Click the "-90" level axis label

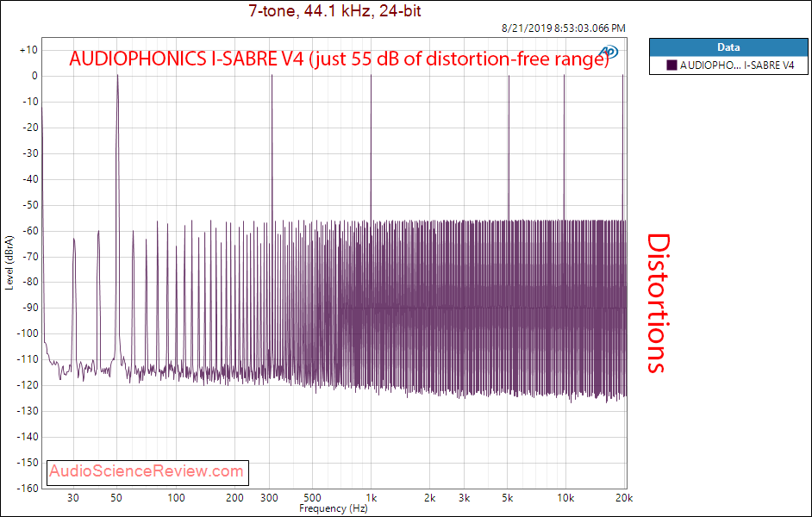[28, 308]
